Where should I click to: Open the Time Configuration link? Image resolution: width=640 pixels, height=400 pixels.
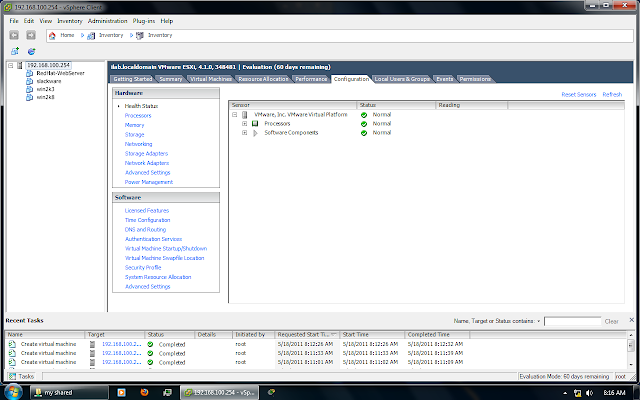147,220
